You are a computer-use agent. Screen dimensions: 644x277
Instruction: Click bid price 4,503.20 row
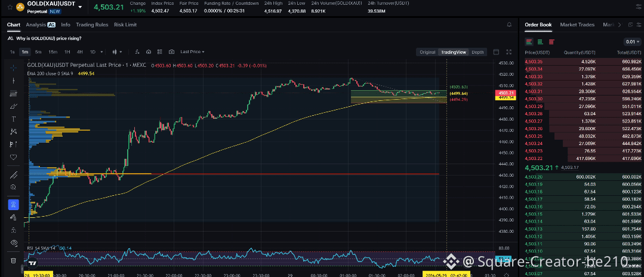point(583,177)
